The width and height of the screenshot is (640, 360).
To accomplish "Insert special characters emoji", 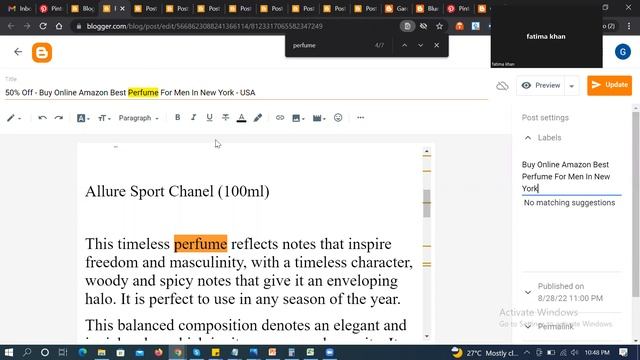I will pos(338,118).
